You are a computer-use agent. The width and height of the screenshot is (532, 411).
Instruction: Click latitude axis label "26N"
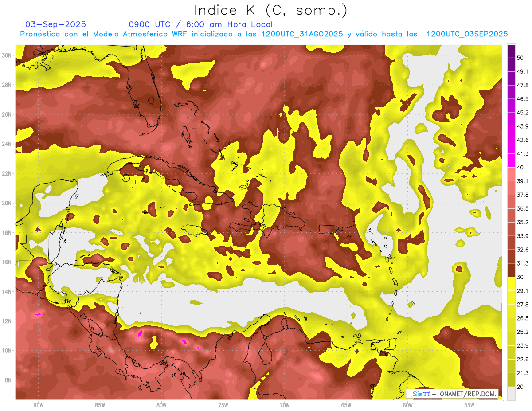click(x=6, y=114)
